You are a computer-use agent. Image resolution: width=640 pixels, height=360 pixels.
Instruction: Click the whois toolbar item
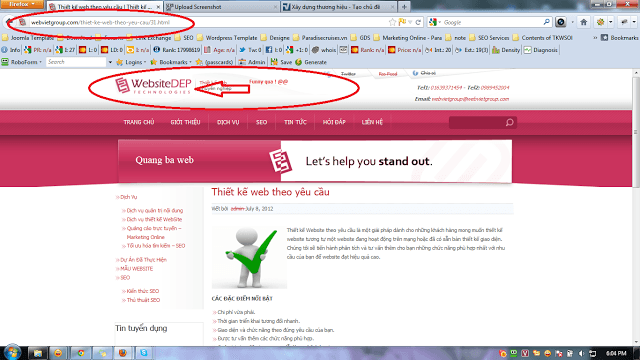click(324, 50)
